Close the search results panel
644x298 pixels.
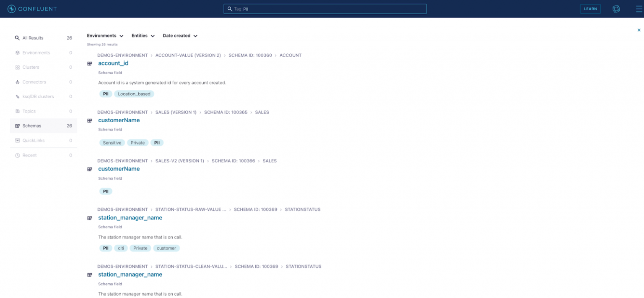[639, 30]
